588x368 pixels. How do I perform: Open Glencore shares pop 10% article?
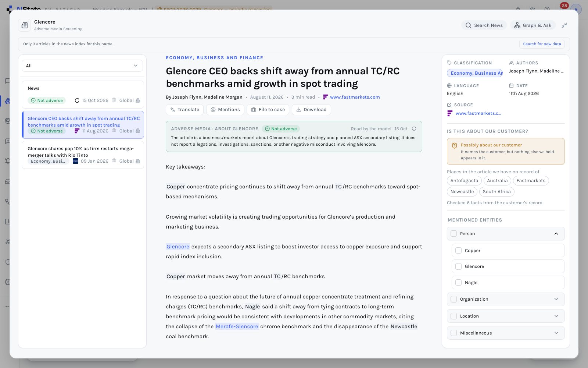[83, 155]
